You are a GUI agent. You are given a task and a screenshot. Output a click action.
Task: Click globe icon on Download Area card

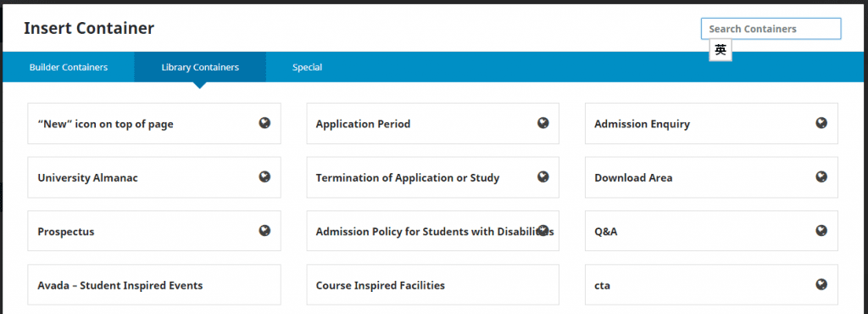[x=821, y=177]
